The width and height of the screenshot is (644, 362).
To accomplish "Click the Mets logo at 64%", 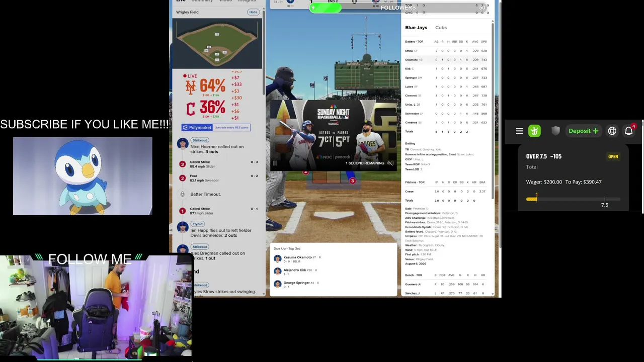I will point(191,87).
